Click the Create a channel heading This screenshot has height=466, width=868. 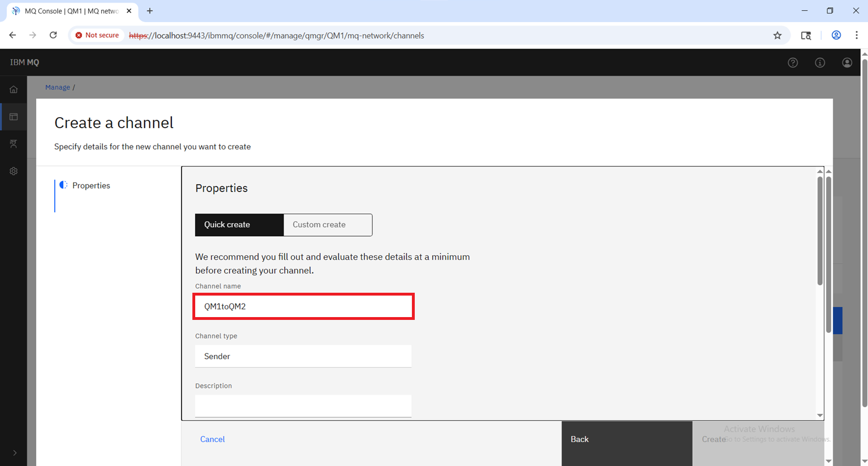[x=114, y=123]
